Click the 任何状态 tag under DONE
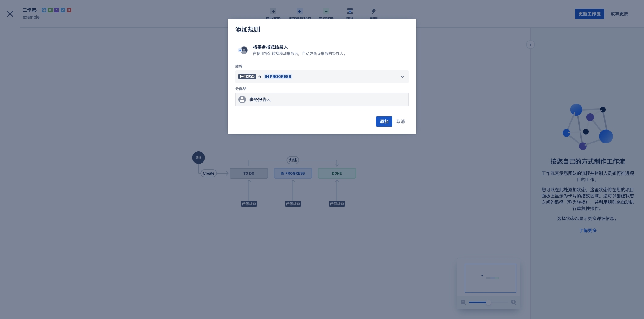644x319 pixels. pos(337,204)
